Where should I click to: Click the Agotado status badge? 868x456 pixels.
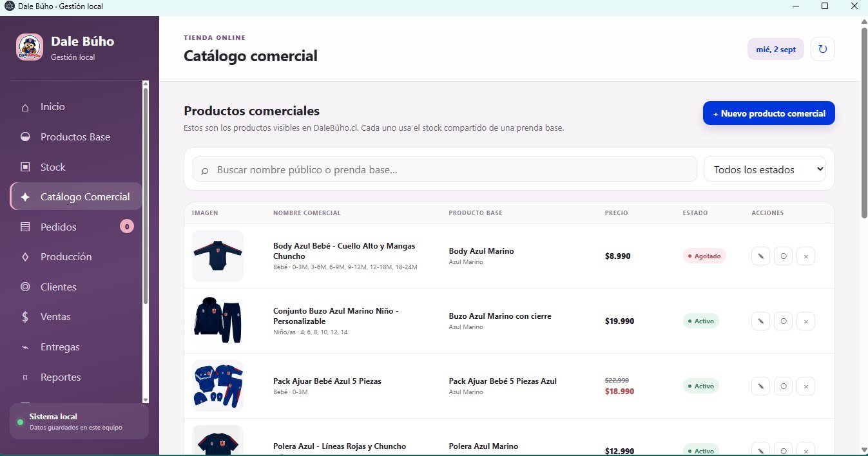pos(704,256)
